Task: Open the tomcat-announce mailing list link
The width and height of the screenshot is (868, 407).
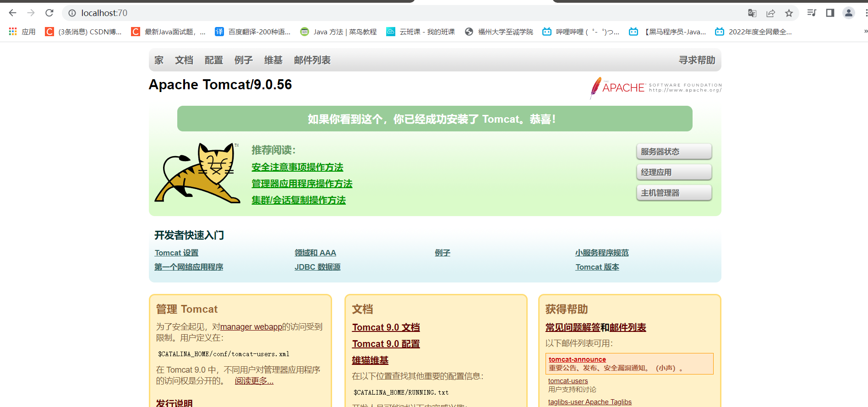Action: tap(577, 359)
